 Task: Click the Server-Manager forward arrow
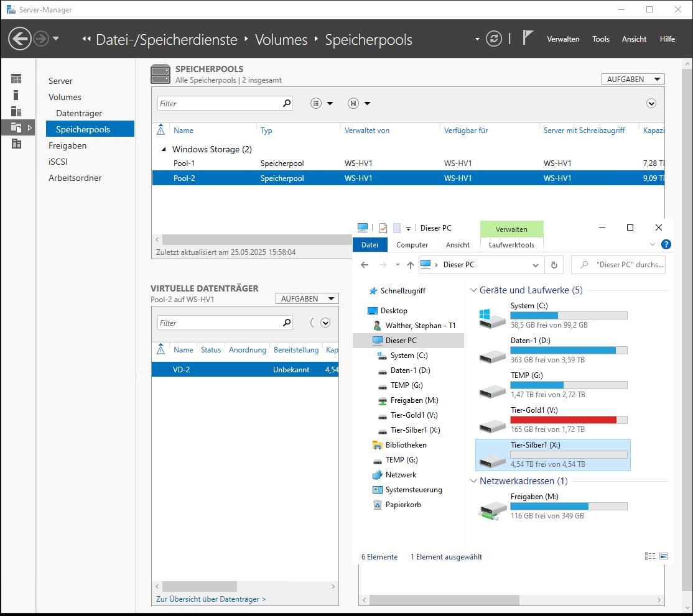[x=41, y=39]
